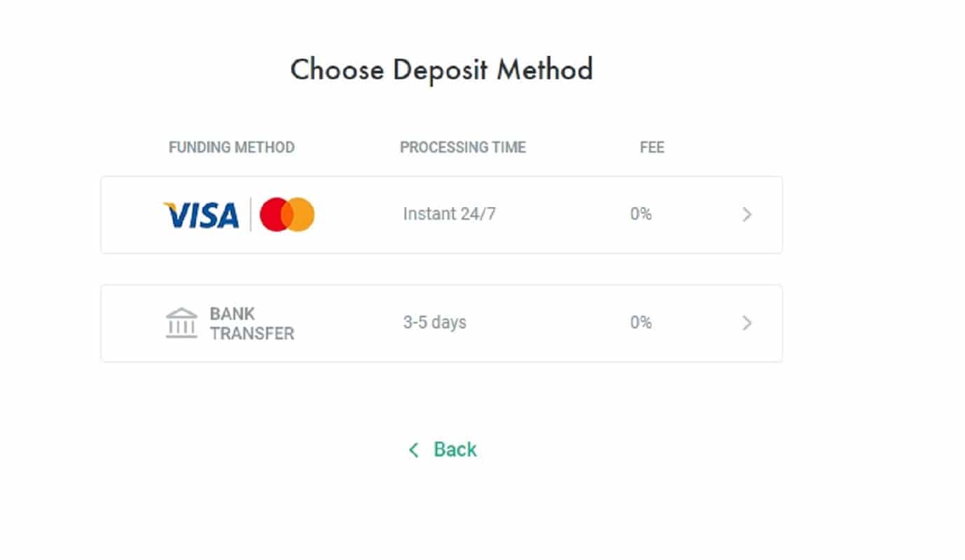Image resolution: width=965 pixels, height=560 pixels.
Task: Open card deposit via right chevron
Action: tap(747, 215)
